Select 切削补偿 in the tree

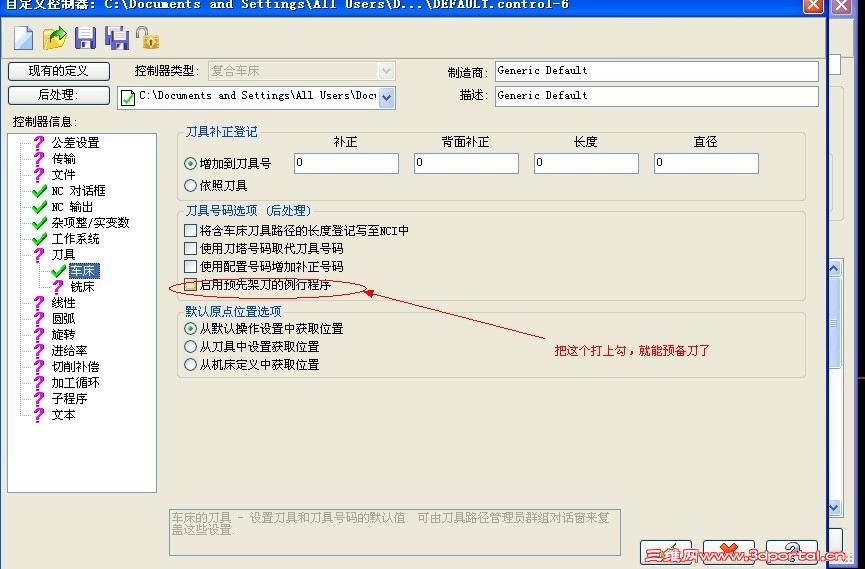pos(76,367)
